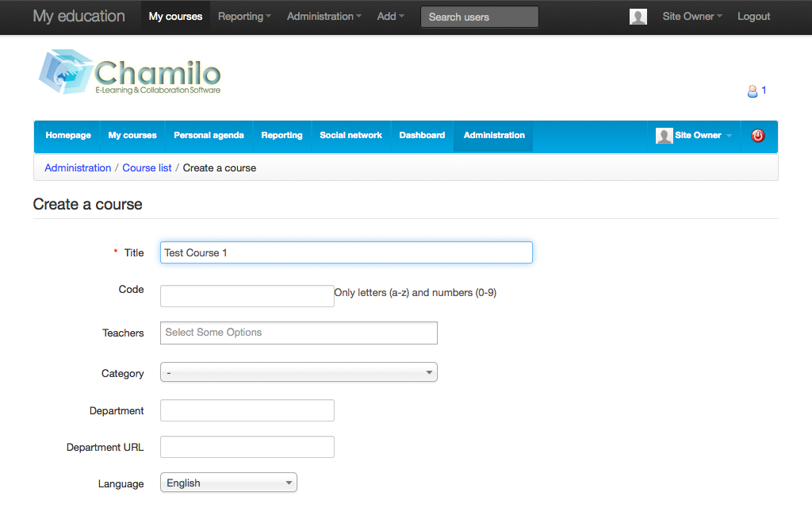Click the red power logout icon

(757, 136)
